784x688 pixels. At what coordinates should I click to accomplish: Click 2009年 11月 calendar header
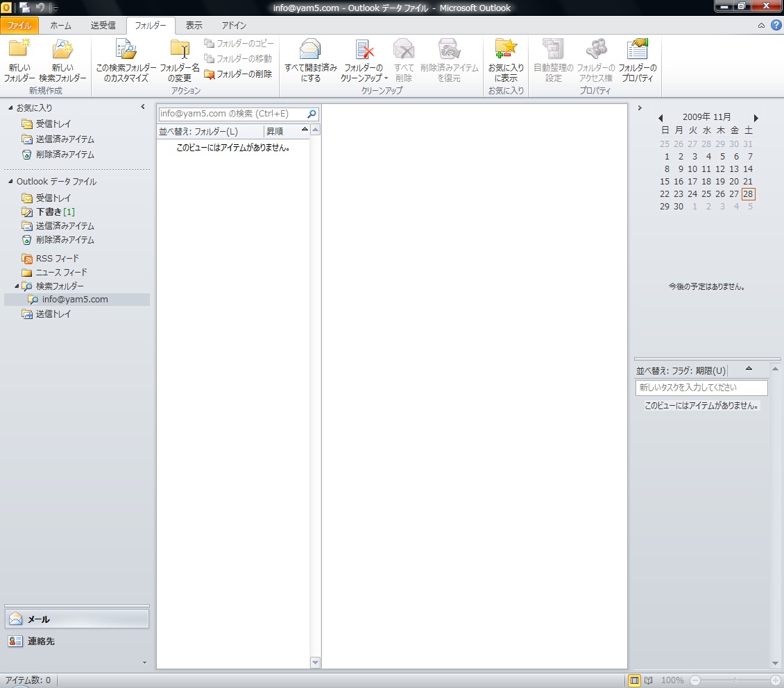706,117
